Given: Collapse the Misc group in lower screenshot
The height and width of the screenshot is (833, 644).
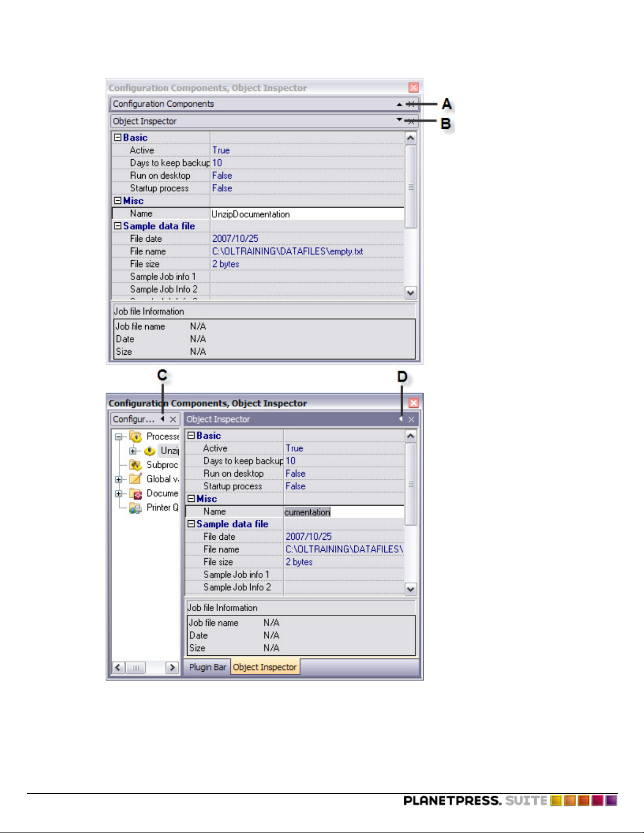Looking at the screenshot, I should pyautogui.click(x=191, y=499).
